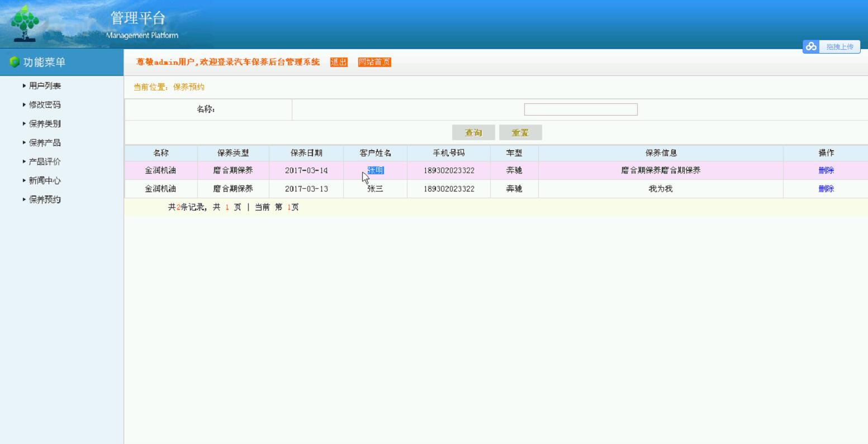Click the phone number in 张三 row
Image resolution: width=868 pixels, height=444 pixels.
pos(449,189)
